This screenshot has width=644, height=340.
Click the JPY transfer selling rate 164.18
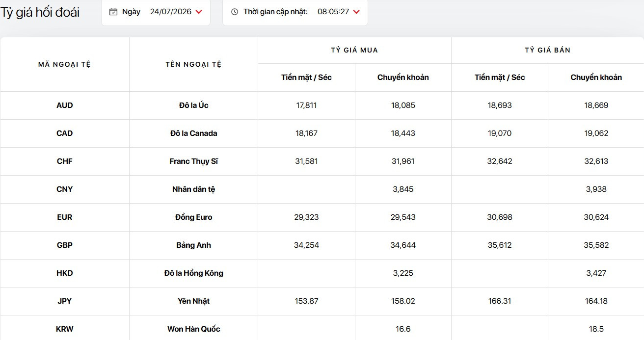596,301
